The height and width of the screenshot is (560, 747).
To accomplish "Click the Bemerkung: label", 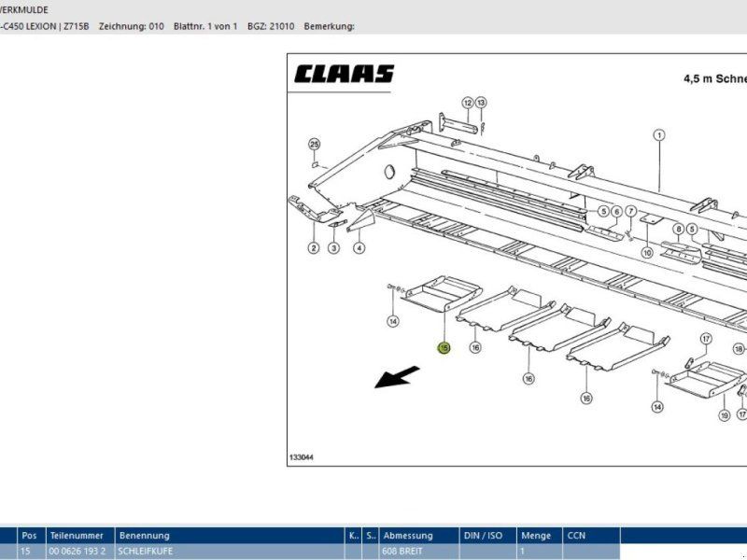I will [330, 26].
